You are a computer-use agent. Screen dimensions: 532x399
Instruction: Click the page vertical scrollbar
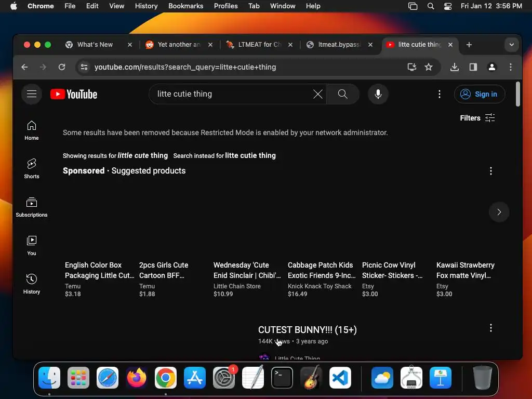tap(517, 94)
